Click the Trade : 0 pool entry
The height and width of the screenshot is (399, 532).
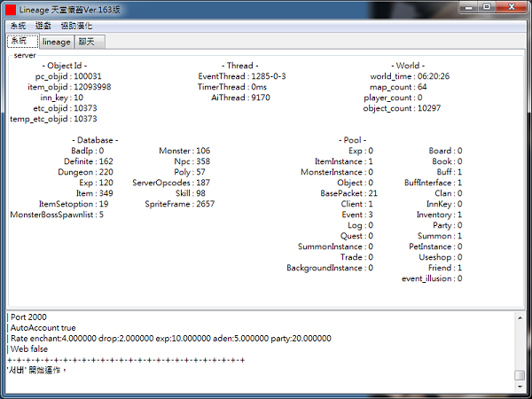pos(356,257)
